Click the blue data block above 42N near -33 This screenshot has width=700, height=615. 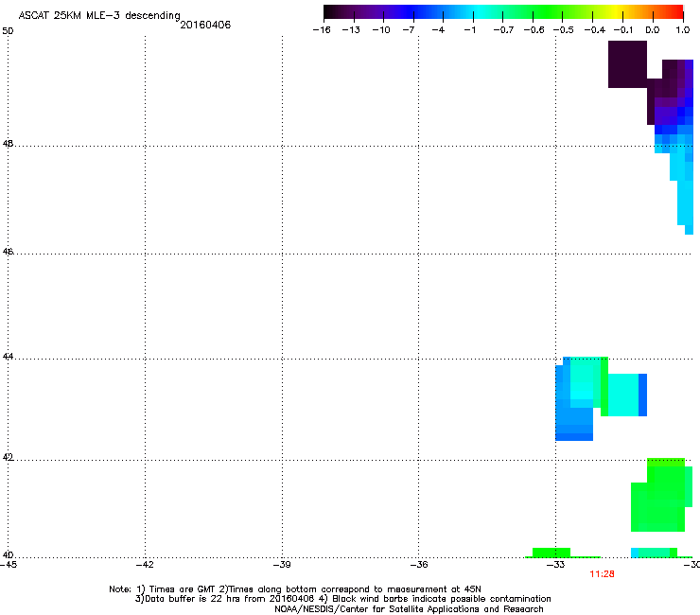(574, 423)
